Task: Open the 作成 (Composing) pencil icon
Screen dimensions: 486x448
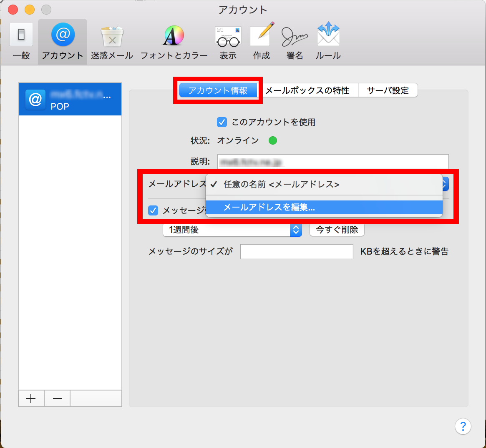Action: pyautogui.click(x=261, y=40)
